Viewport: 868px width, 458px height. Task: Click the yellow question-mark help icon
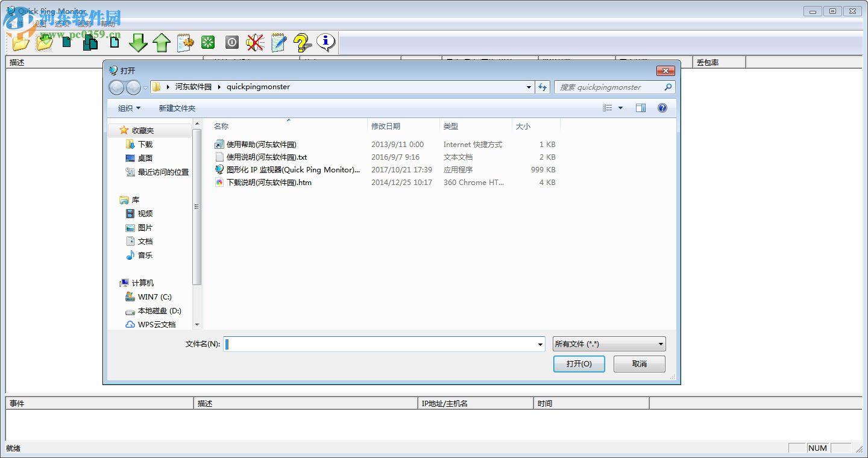[301, 42]
